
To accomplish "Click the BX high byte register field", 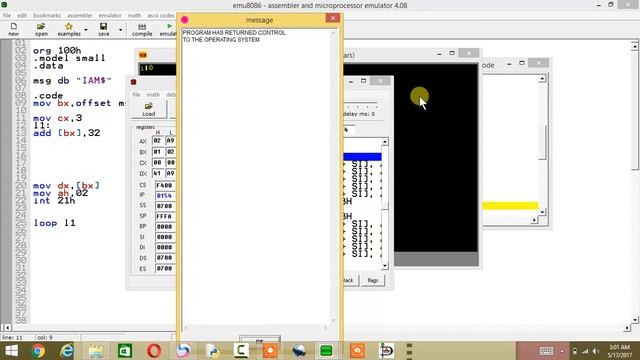I will click(158, 152).
